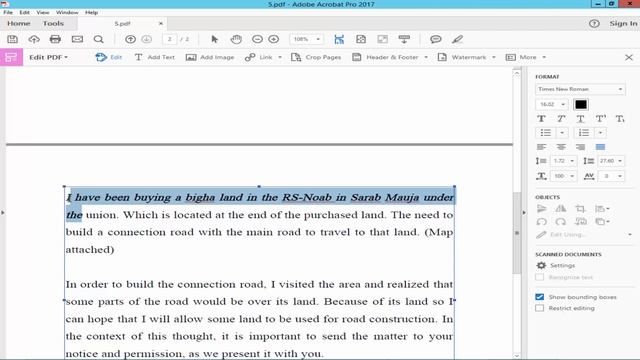This screenshot has height=360, width=640.
Task: Open the View menu
Action: (42, 12)
